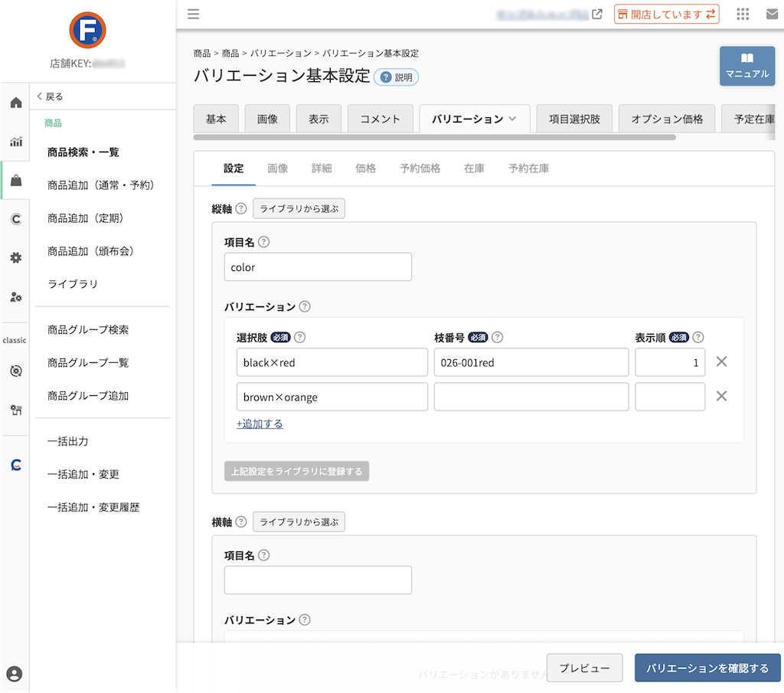Click 表示順 field showing 1
This screenshot has height=693, width=784.
[670, 362]
